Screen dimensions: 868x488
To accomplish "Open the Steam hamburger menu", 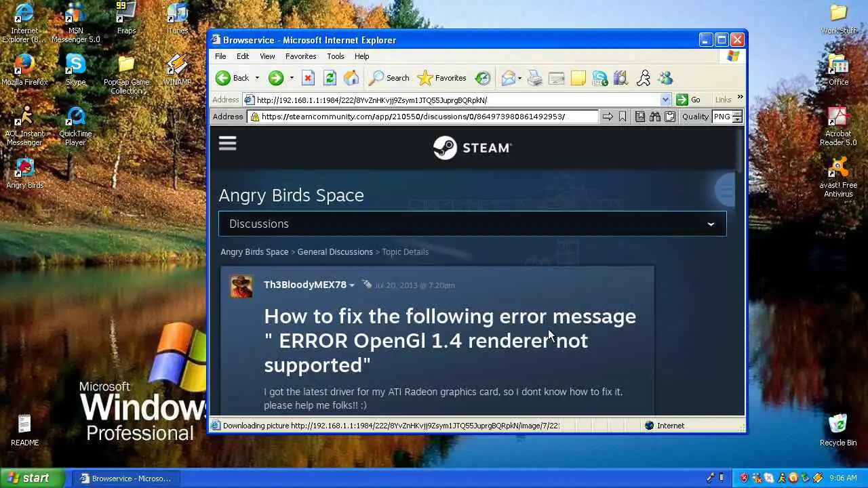I will [227, 143].
